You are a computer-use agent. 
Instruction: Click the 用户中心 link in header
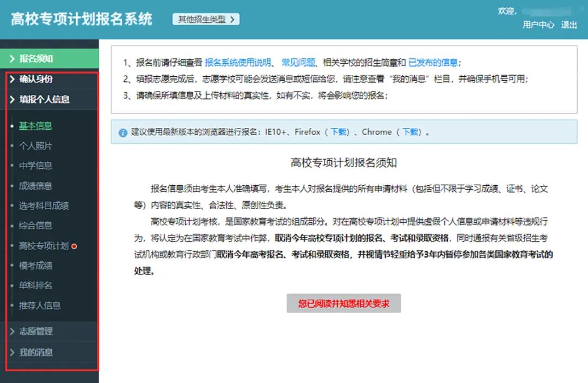[x=538, y=25]
